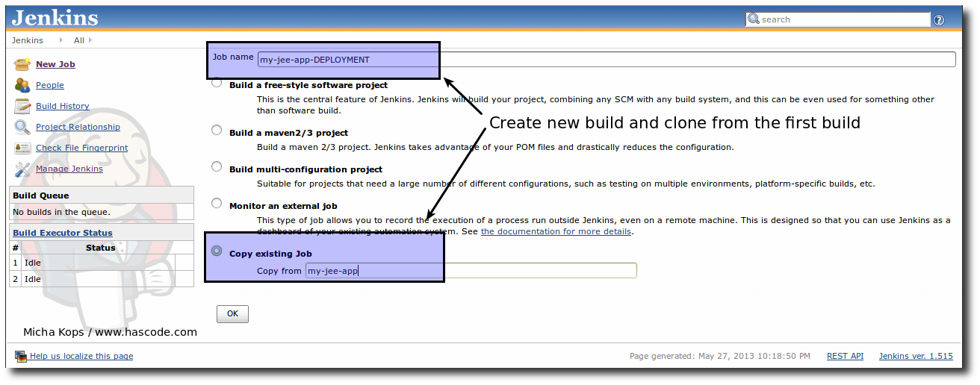The width and height of the screenshot is (980, 385).
Task: Click the Manage Jenkins tools icon
Action: (22, 169)
